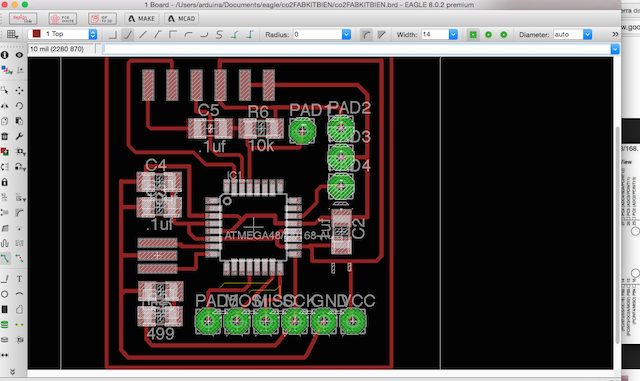Select the Rotate tool

(x=19, y=106)
